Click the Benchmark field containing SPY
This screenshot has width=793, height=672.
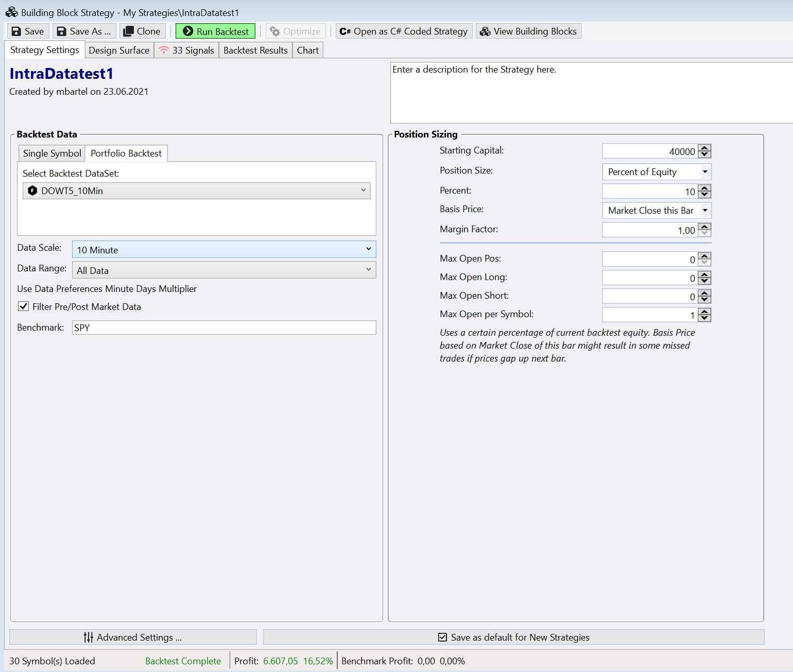tap(224, 328)
